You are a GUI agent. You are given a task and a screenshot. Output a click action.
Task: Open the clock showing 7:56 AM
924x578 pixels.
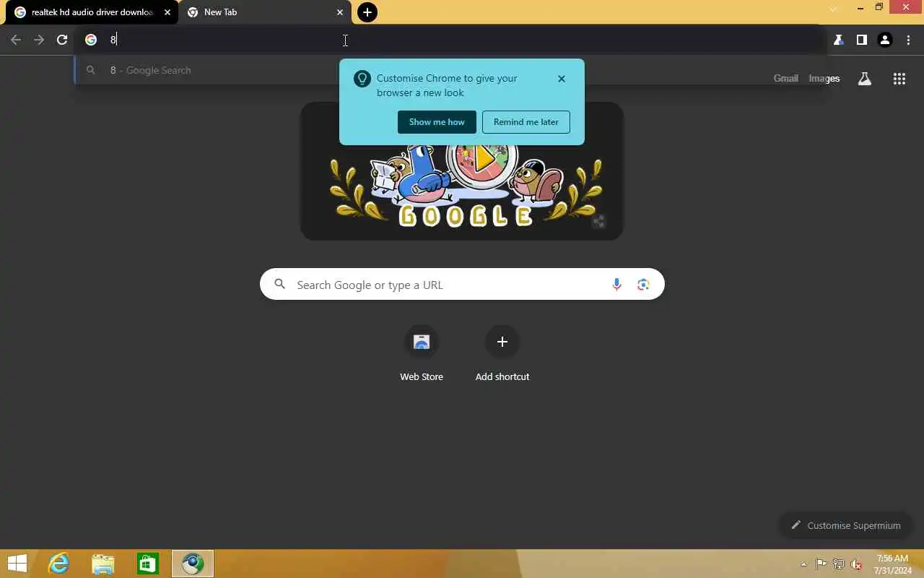(892, 564)
